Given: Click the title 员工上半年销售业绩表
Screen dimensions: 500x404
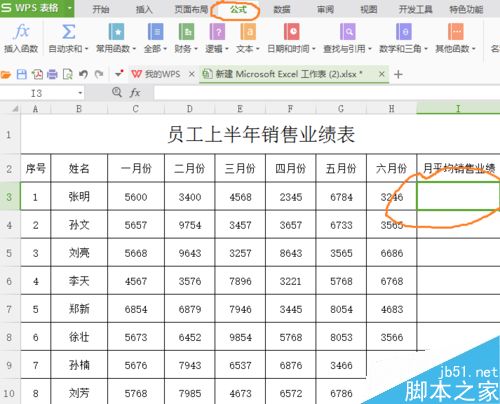Looking at the screenshot, I should click(x=261, y=135).
